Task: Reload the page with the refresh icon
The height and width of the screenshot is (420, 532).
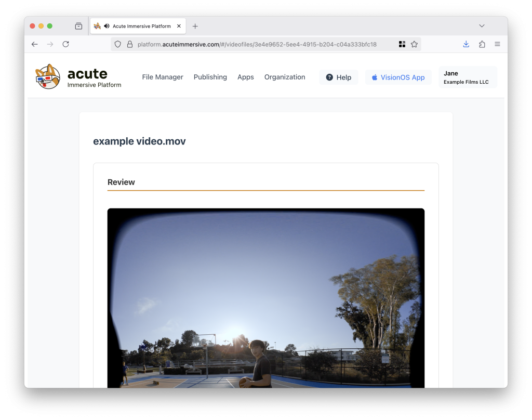Action: pyautogui.click(x=66, y=44)
